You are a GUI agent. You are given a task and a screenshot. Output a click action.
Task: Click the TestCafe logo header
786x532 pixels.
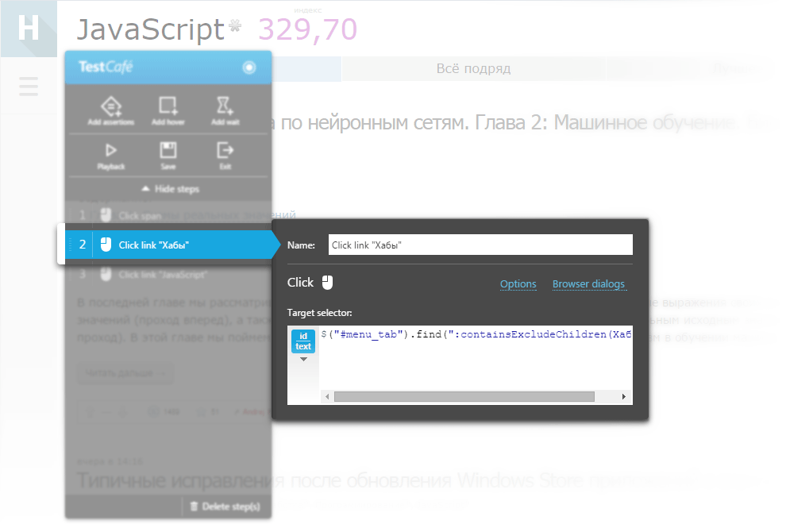106,67
